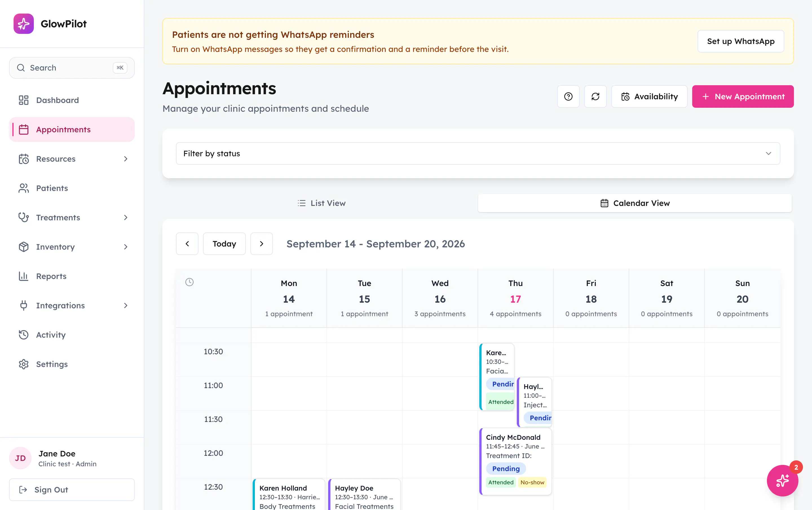This screenshot has height=510, width=812.
Task: Refresh appointments with the reload icon
Action: (595, 96)
